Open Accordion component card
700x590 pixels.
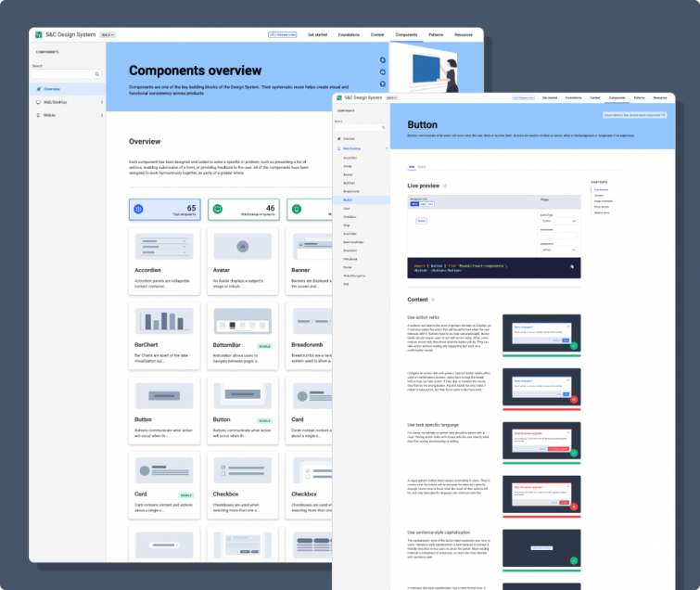tap(164, 262)
